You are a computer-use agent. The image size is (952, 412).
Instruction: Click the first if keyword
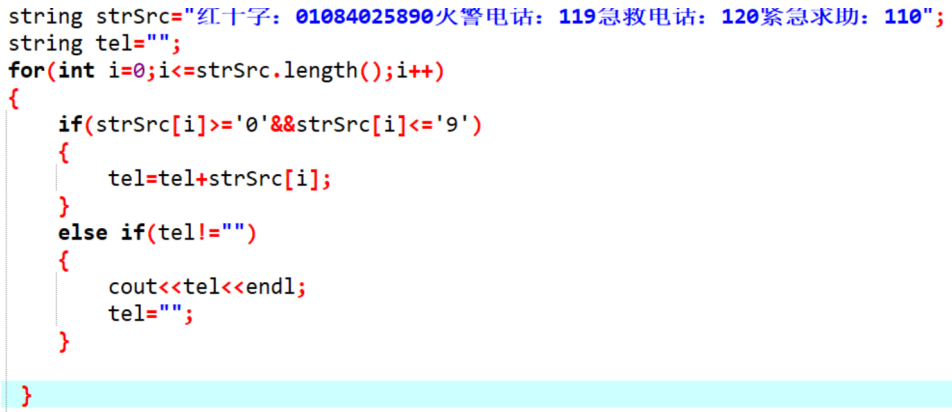[70, 126]
